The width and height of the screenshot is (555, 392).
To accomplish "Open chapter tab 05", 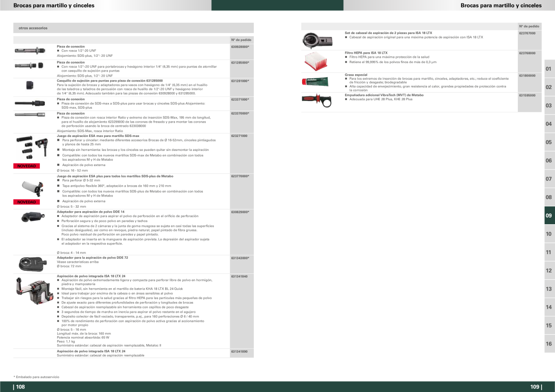I will [x=549, y=142].
